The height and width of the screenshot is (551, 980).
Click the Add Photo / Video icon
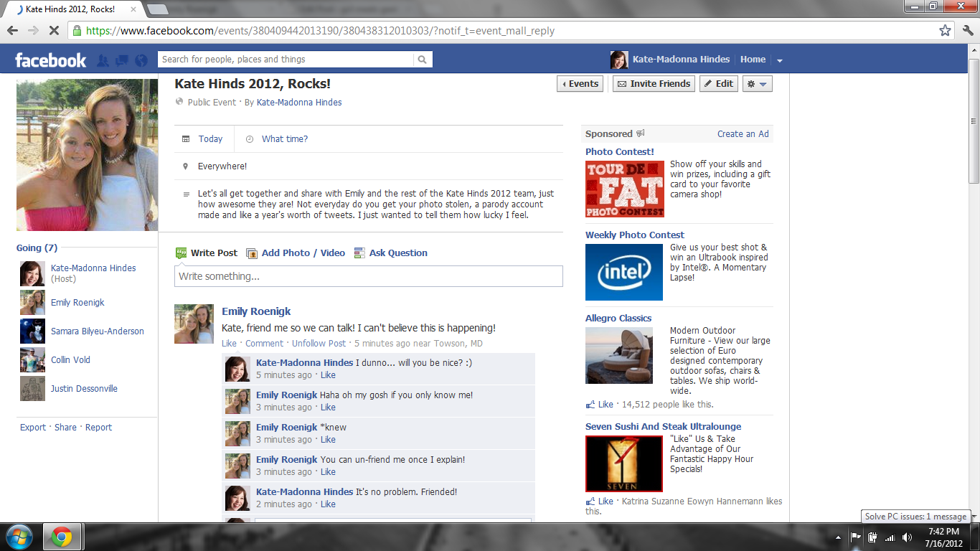click(x=252, y=253)
